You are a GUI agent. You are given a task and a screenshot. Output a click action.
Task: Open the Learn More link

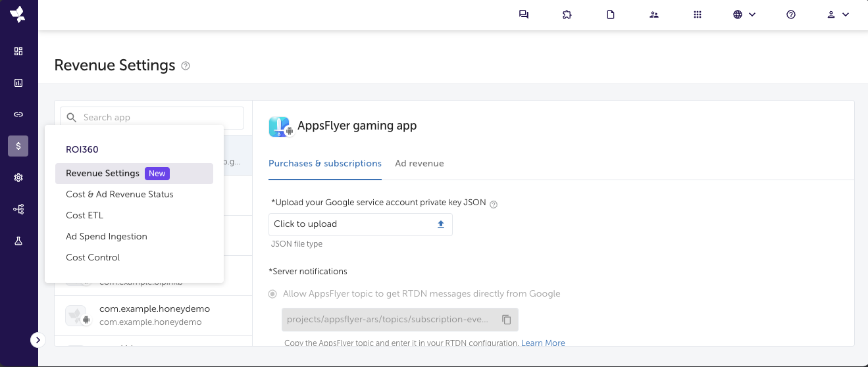click(x=543, y=343)
